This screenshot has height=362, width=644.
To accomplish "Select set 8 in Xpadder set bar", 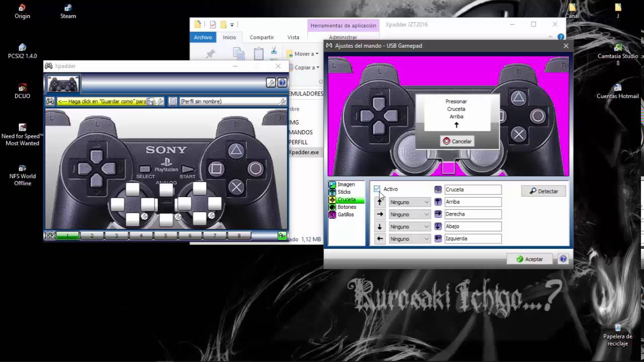I will pos(239,235).
